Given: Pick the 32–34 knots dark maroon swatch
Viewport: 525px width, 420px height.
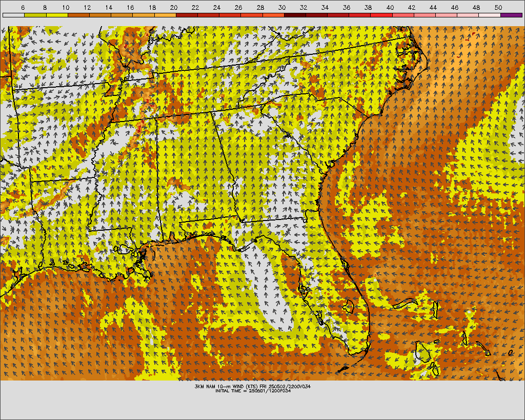Looking at the screenshot, I should pos(316,15).
